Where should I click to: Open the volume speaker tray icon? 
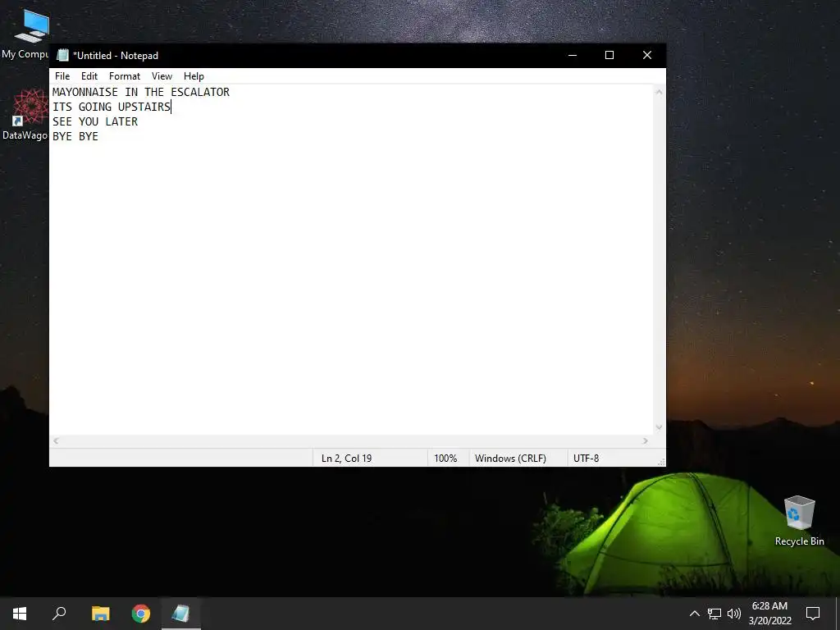click(x=734, y=614)
